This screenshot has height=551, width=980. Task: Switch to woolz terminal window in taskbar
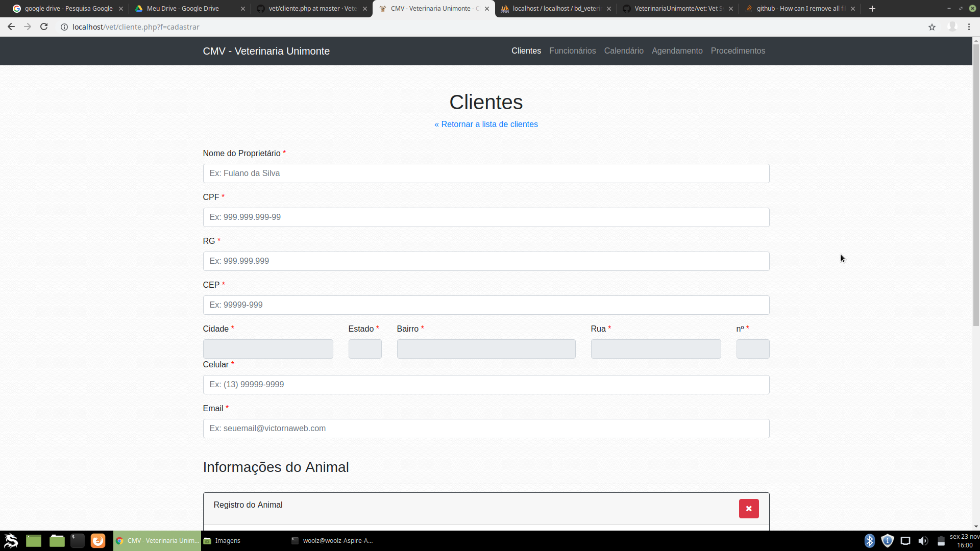pyautogui.click(x=333, y=541)
